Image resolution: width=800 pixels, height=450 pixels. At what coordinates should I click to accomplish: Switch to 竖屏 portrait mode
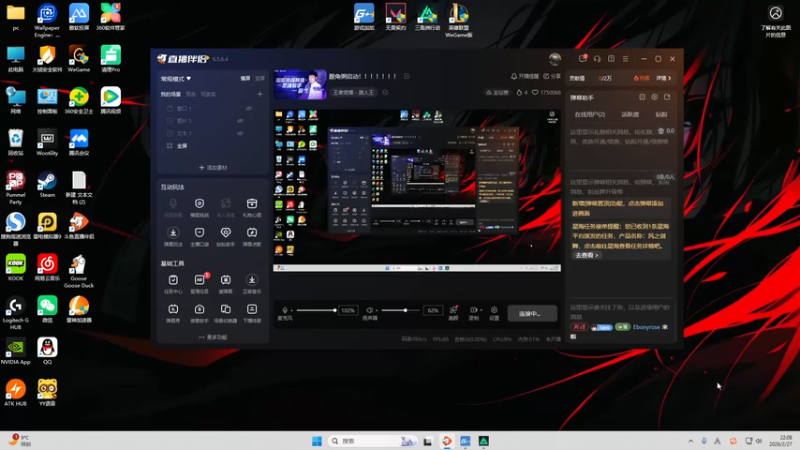260,79
